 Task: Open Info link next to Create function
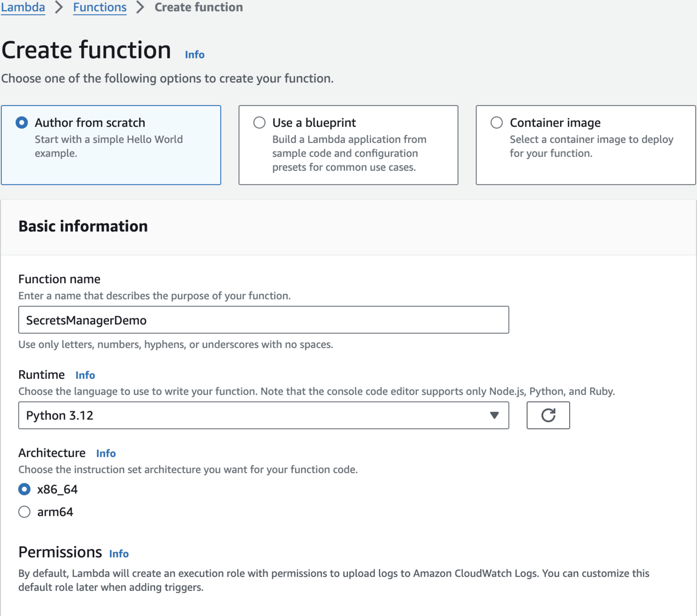click(194, 55)
